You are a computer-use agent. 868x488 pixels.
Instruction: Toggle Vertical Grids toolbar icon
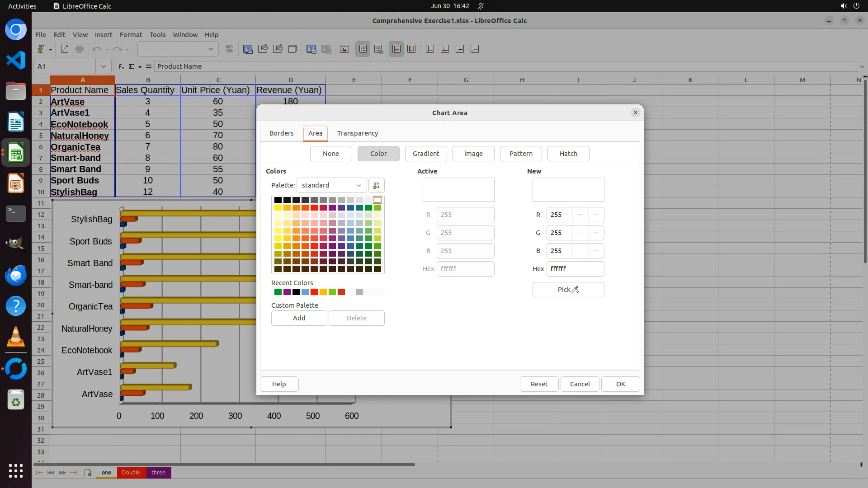coord(411,49)
